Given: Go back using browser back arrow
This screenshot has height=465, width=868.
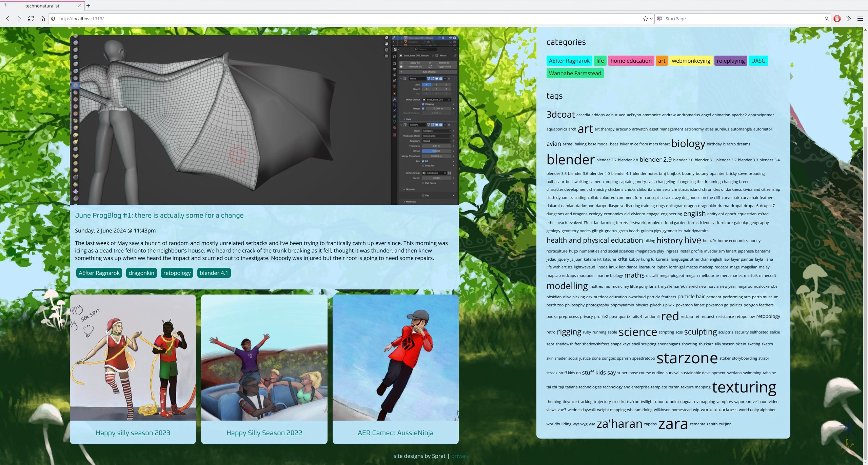Looking at the screenshot, I should (8, 19).
